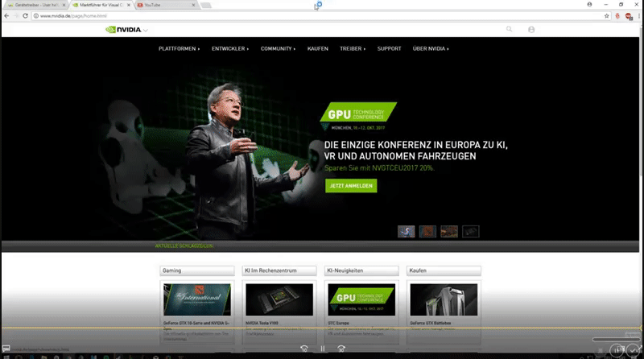
Task: Open a new browser tab
Action: coord(206,5)
